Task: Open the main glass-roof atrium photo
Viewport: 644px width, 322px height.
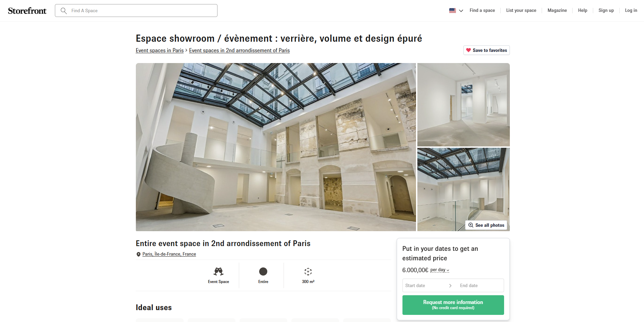Action: pyautogui.click(x=276, y=147)
